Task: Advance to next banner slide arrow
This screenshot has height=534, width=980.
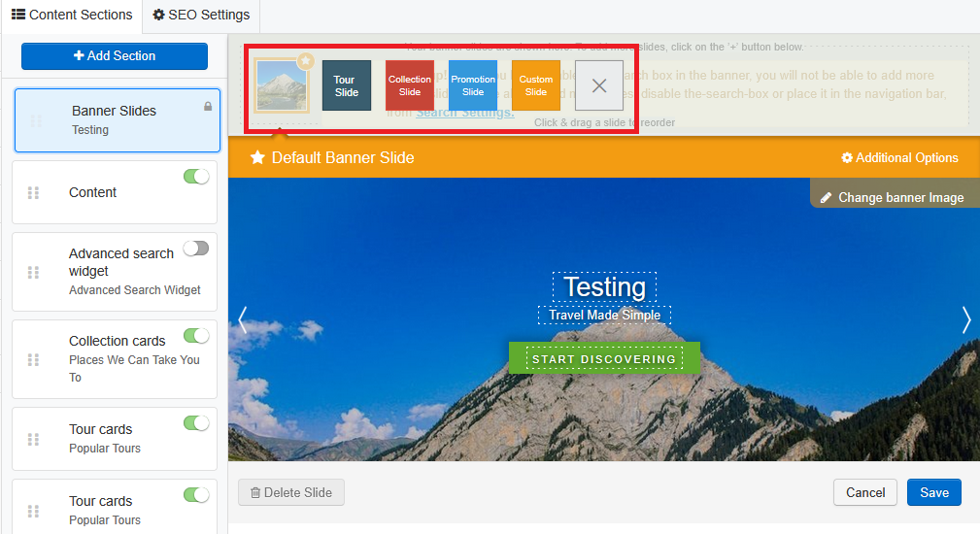Action: [x=965, y=320]
